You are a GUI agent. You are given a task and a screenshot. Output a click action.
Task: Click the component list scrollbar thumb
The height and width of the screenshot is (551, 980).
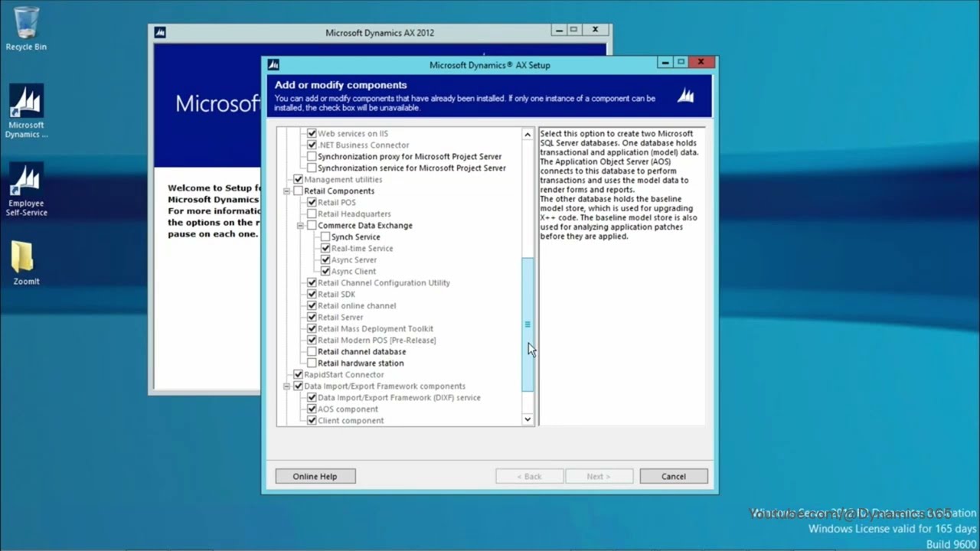coord(528,324)
